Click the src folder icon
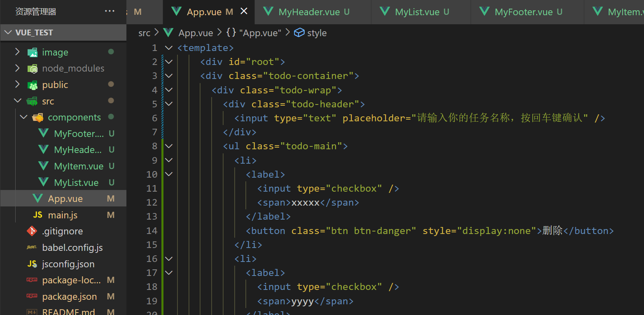 pyautogui.click(x=32, y=101)
